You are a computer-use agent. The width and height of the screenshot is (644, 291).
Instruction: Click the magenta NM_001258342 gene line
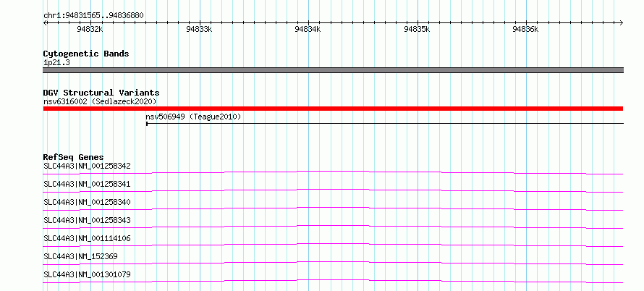(x=333, y=172)
